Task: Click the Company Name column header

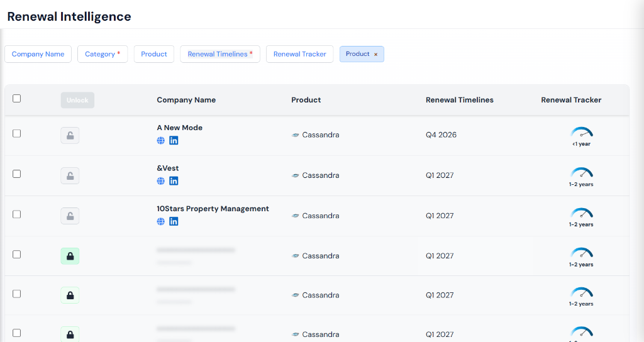Action: [186, 100]
